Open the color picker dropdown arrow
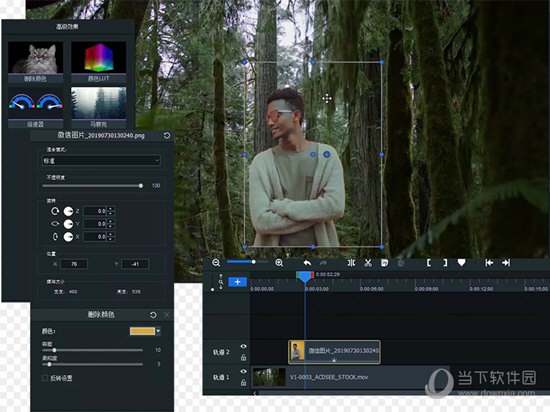Screen dimensions: 550x412 (x=158, y=331)
